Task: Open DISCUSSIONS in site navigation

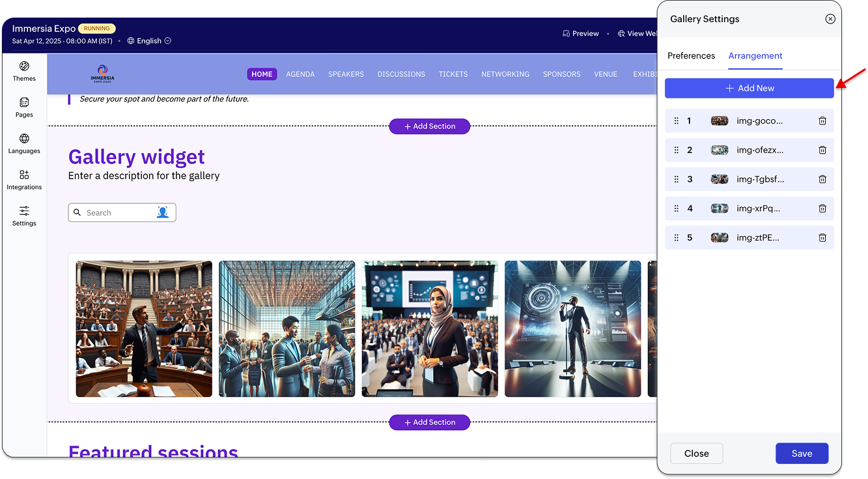Action: [401, 74]
